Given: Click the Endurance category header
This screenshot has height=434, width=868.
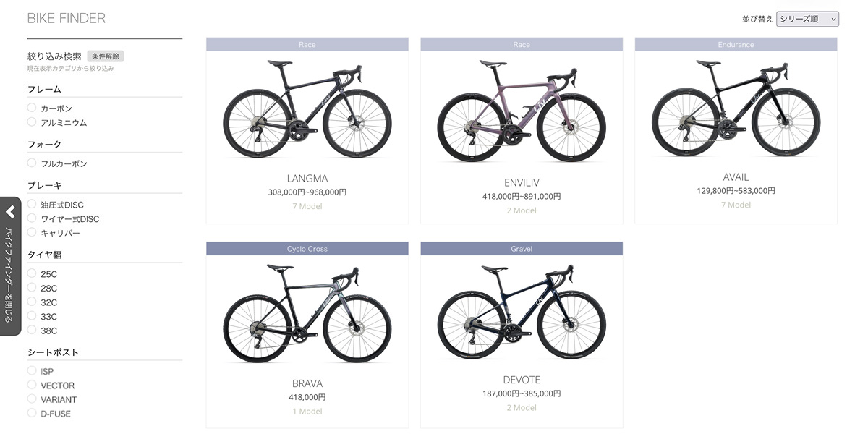Looking at the screenshot, I should 736,44.
